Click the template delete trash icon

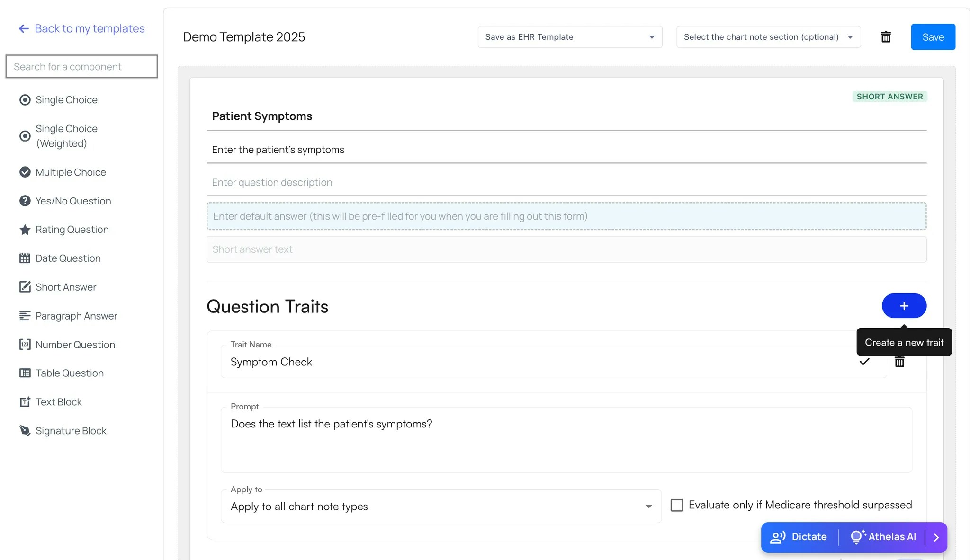point(886,36)
